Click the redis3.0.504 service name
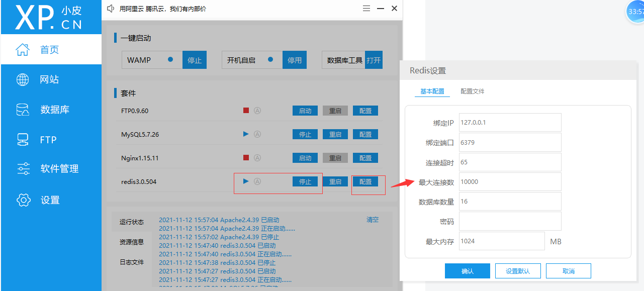Viewport: 644px width, 291px height. pyautogui.click(x=139, y=181)
